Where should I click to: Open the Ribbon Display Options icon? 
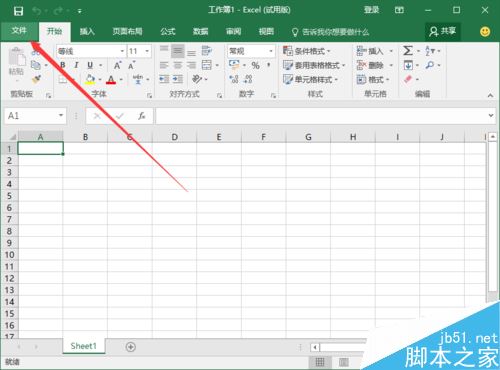[x=399, y=10]
